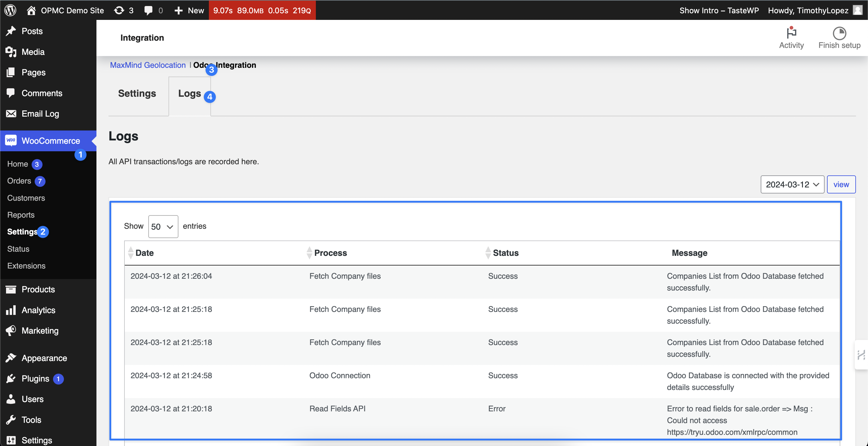The height and width of the screenshot is (446, 868).
Task: Open the Users person icon
Action: (x=11, y=399)
